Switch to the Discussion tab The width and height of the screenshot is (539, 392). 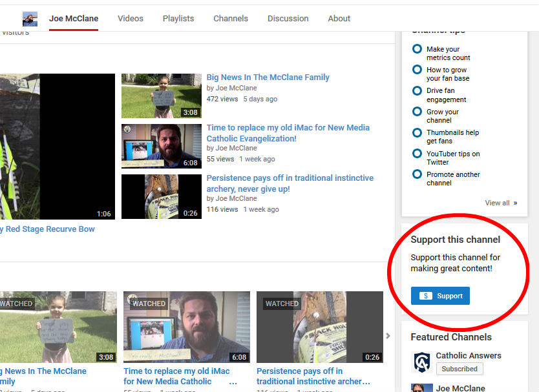pyautogui.click(x=288, y=18)
